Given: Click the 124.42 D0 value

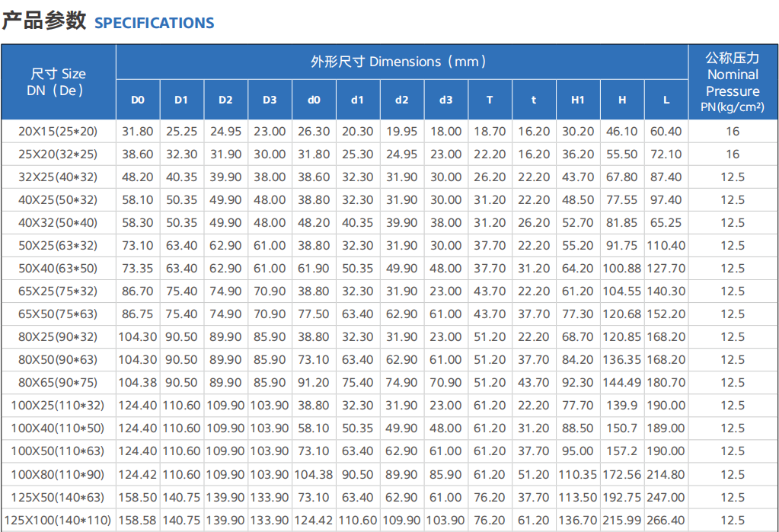Looking at the screenshot, I should [x=138, y=475].
